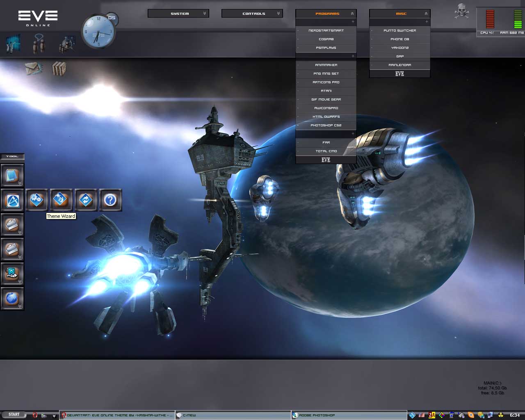This screenshot has height=420, width=525.
Task: Collapse the Misc menu
Action: tap(400, 14)
